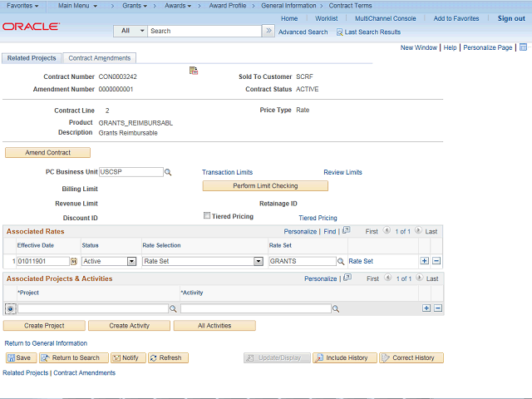Select the radio button in the Project row
Viewport: 532px width, 399px height.
coord(10,308)
